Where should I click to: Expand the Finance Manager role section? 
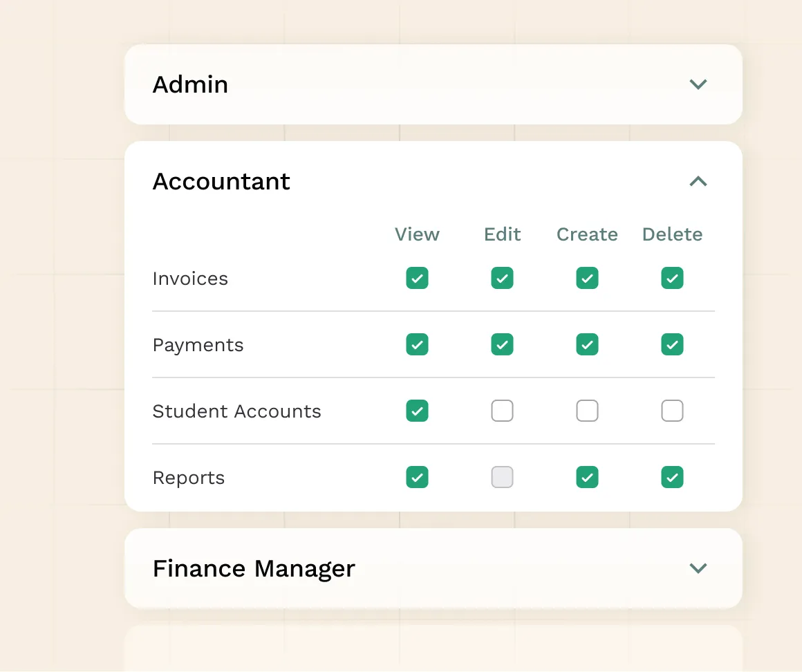point(698,568)
